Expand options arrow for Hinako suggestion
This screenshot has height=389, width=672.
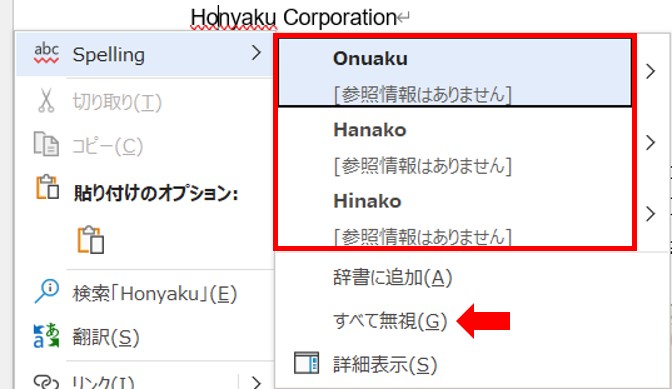click(x=650, y=213)
